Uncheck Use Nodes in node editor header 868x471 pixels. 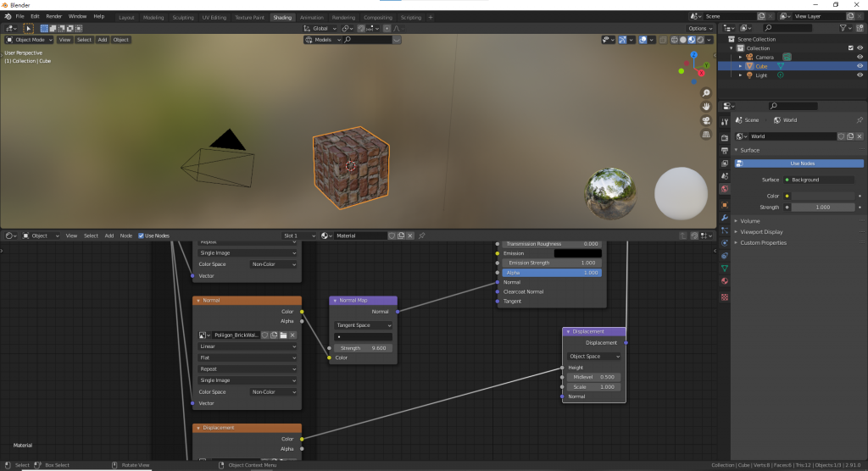(x=142, y=235)
